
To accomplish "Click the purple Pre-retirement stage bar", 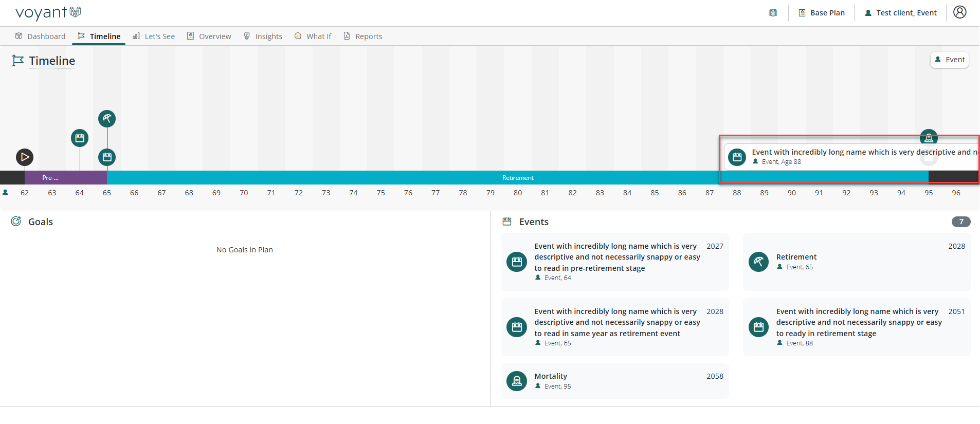I will (66, 178).
